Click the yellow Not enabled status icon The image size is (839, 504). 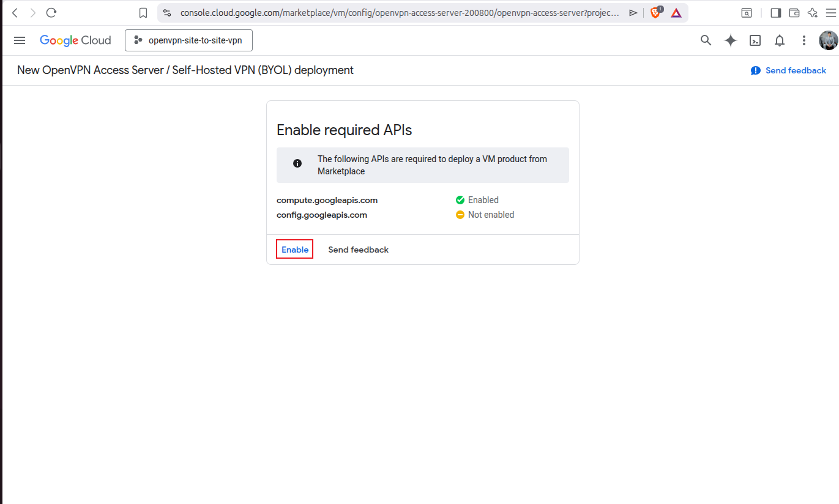pyautogui.click(x=460, y=215)
